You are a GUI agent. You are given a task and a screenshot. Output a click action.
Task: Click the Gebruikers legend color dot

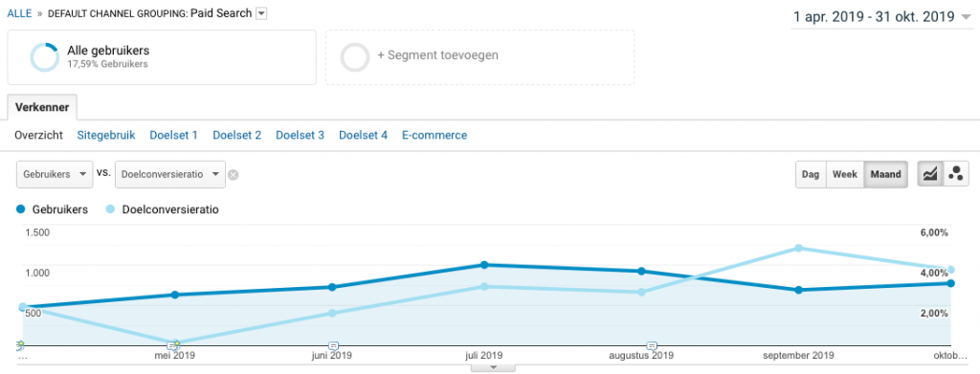point(21,209)
